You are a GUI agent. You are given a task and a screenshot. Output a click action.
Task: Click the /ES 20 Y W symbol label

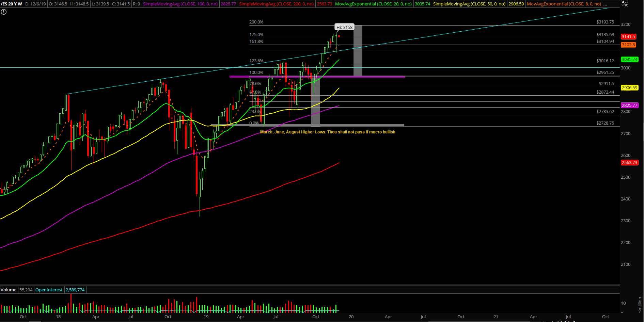click(x=11, y=4)
